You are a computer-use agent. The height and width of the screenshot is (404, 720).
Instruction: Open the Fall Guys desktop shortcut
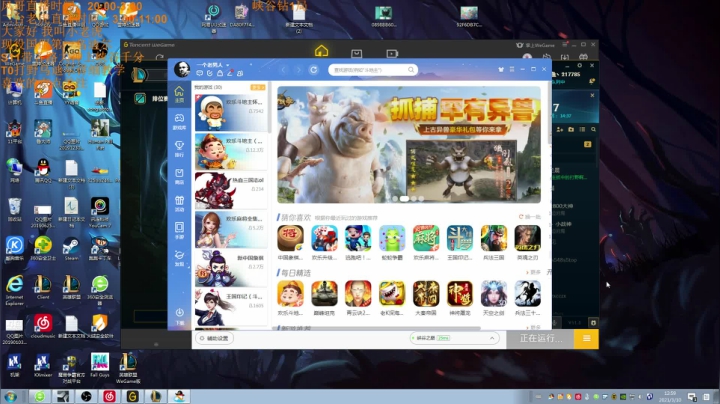tap(100, 365)
